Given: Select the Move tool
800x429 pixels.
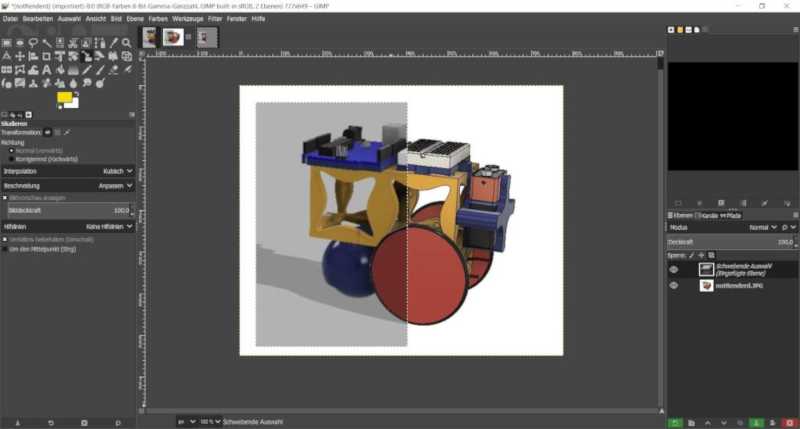Looking at the screenshot, I should (x=20, y=56).
